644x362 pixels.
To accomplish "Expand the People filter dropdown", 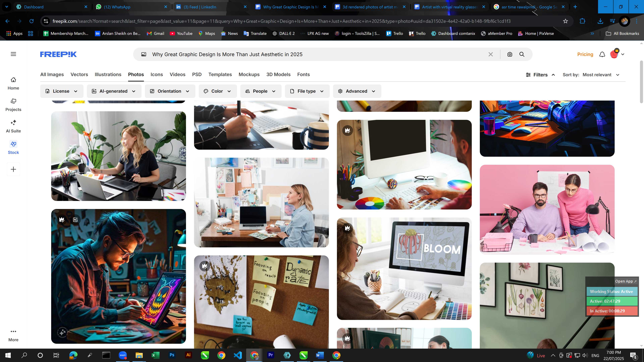I will pyautogui.click(x=261, y=91).
